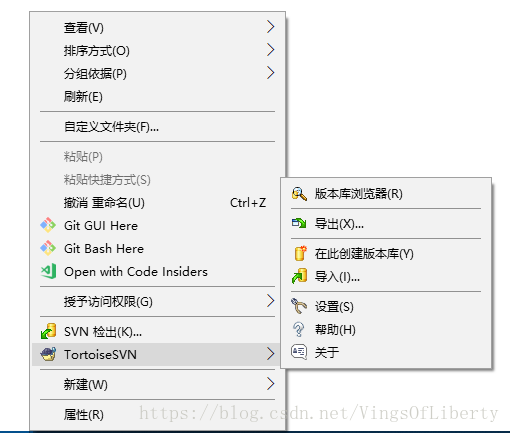Click the 导出 export icon
The image size is (510, 433).
(299, 223)
